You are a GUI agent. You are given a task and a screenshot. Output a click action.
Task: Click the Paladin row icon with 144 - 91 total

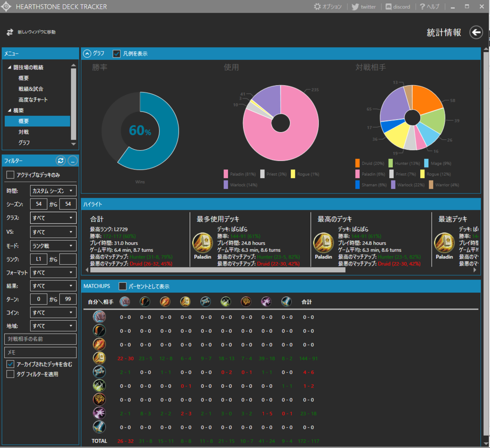pos(100,358)
